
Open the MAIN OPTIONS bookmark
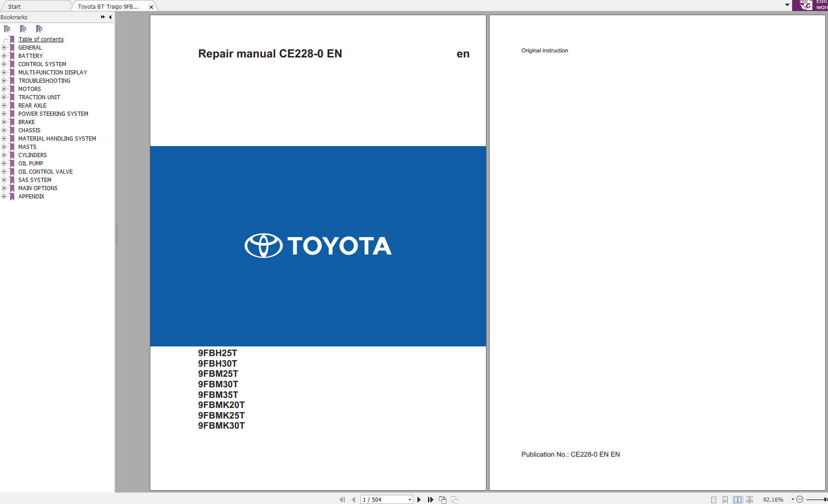(x=38, y=188)
